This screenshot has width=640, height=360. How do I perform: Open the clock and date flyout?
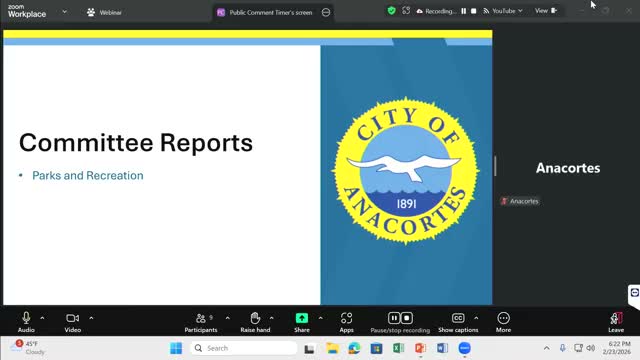click(617, 348)
